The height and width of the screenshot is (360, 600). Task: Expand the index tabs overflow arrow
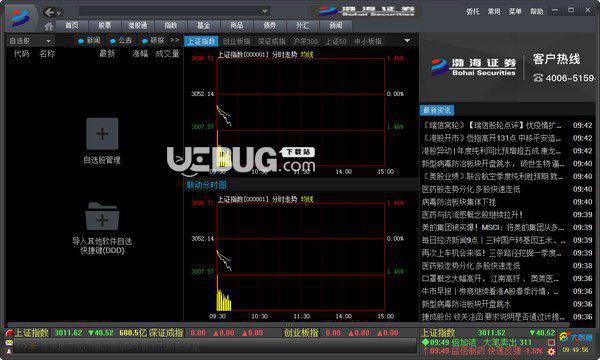click(407, 41)
